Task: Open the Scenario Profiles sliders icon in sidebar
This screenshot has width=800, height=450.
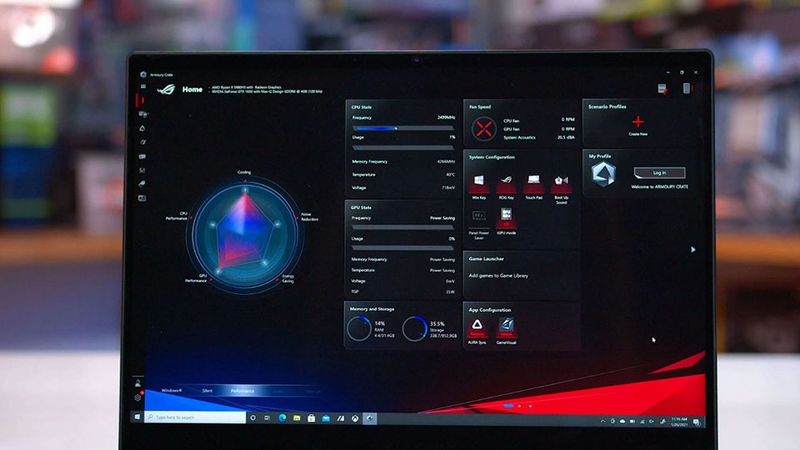Action: [142, 170]
